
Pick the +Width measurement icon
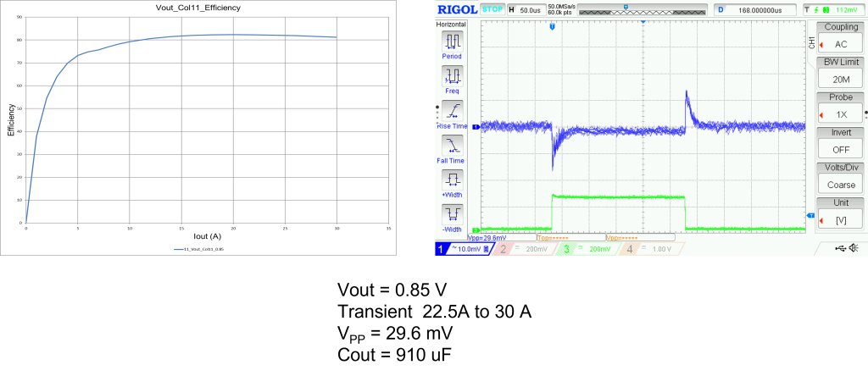coord(452,180)
